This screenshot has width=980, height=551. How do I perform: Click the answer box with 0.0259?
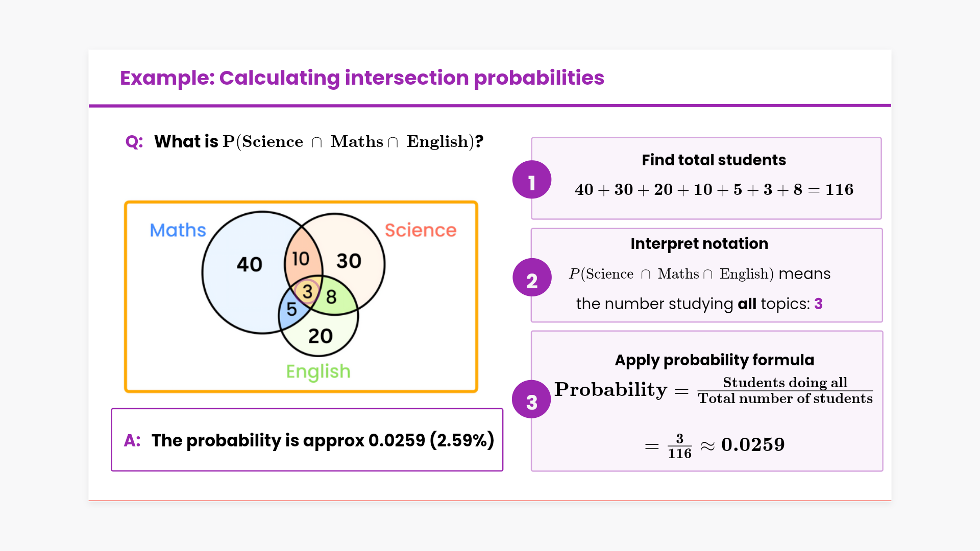[307, 440]
